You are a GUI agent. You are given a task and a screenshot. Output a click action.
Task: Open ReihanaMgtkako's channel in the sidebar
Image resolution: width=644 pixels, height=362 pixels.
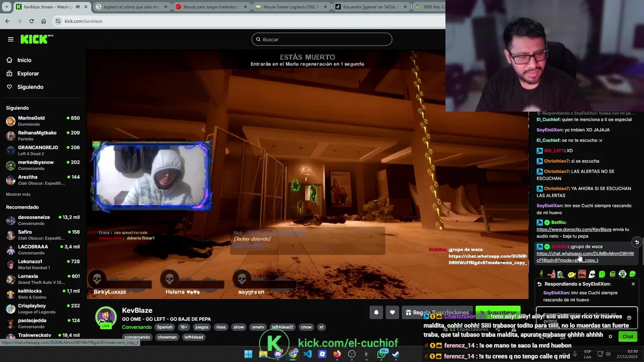point(43,136)
